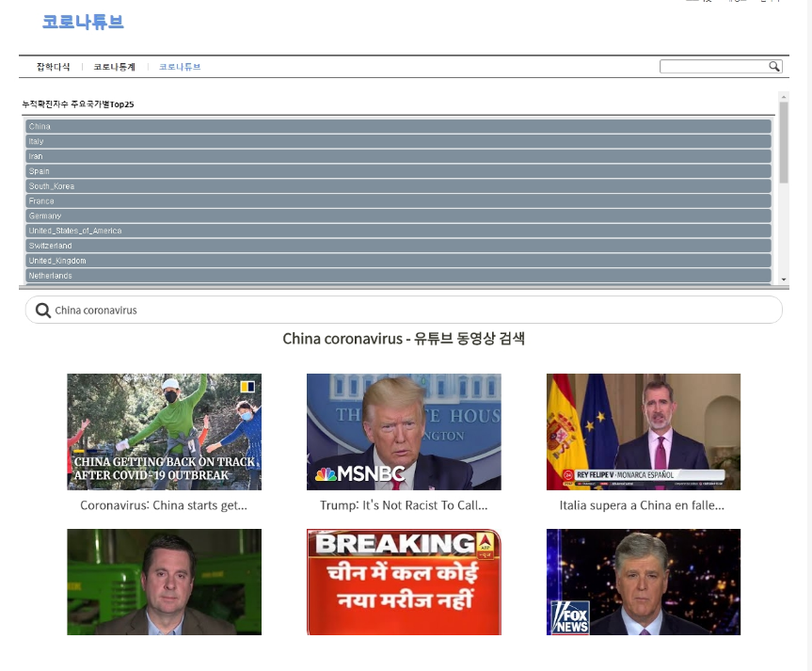812x671 pixels.
Task: Select the 코로나튜브 navigation tab
Action: [180, 67]
